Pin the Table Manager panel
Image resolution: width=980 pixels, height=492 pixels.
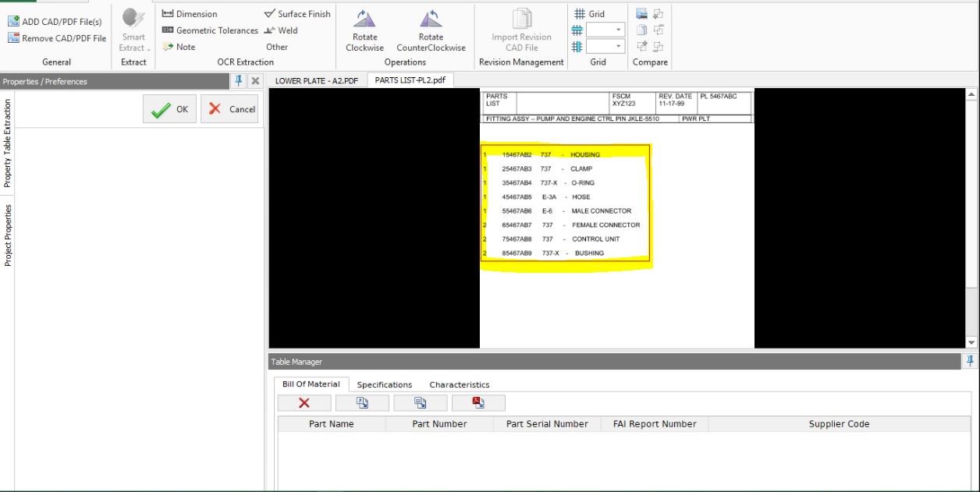(x=971, y=361)
